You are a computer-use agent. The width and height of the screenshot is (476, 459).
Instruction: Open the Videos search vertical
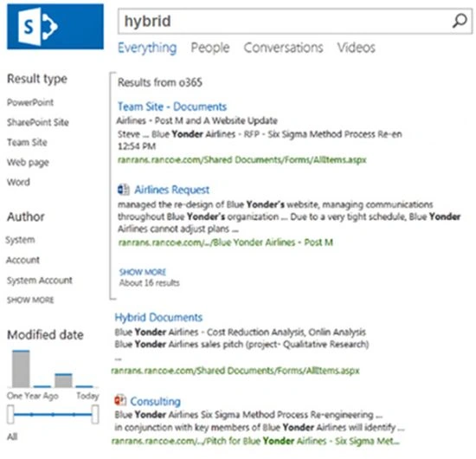click(356, 48)
